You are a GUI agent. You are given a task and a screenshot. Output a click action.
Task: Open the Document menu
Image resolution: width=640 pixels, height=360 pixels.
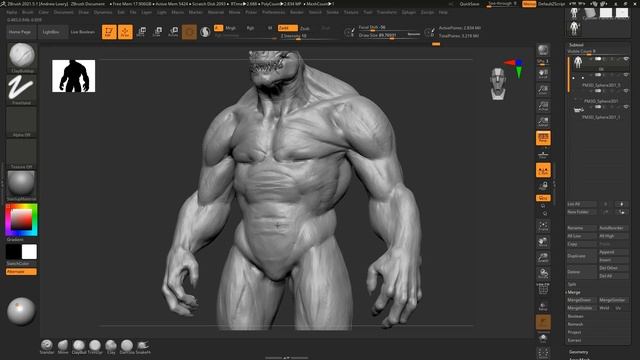64,12
